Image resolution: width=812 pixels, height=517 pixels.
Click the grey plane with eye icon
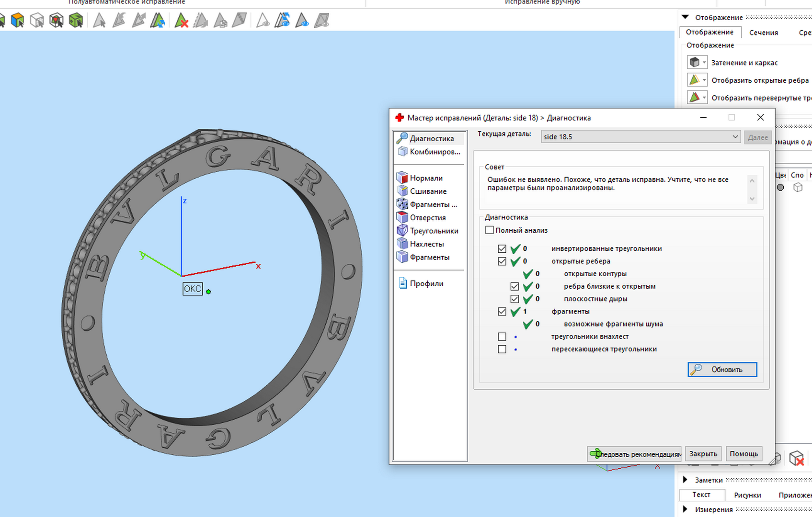tap(321, 20)
